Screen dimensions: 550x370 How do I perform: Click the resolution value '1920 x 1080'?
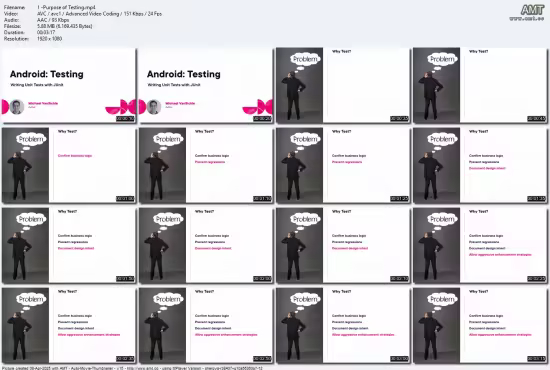click(x=49, y=39)
